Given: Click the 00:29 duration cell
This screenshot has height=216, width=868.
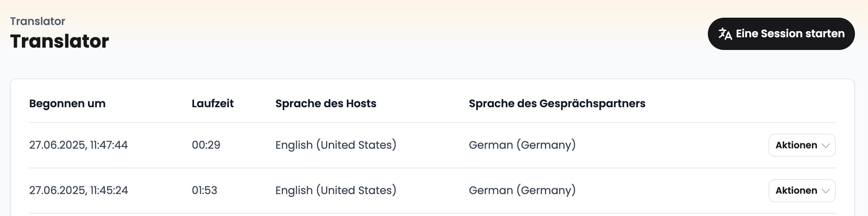Looking at the screenshot, I should pyautogui.click(x=206, y=145).
